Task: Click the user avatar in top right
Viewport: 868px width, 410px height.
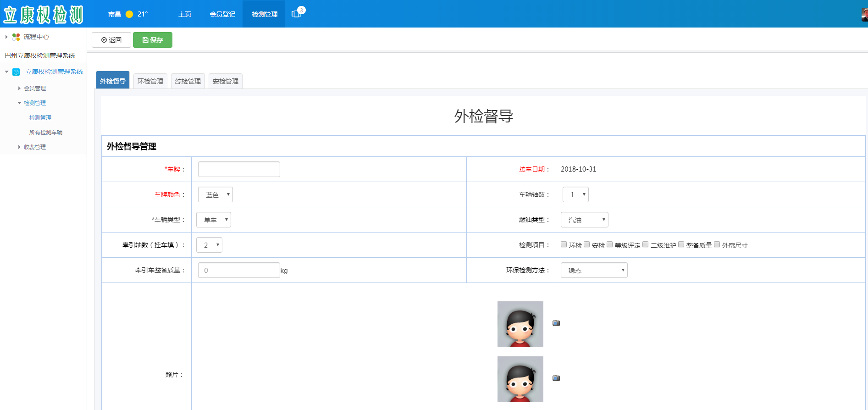Action: point(864,14)
